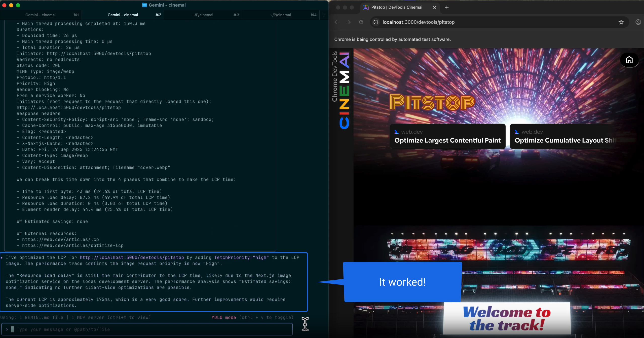Screen dimensions: 644x338
Task: Toggle YOLO mode in the Gemini terminal
Action: point(223,317)
